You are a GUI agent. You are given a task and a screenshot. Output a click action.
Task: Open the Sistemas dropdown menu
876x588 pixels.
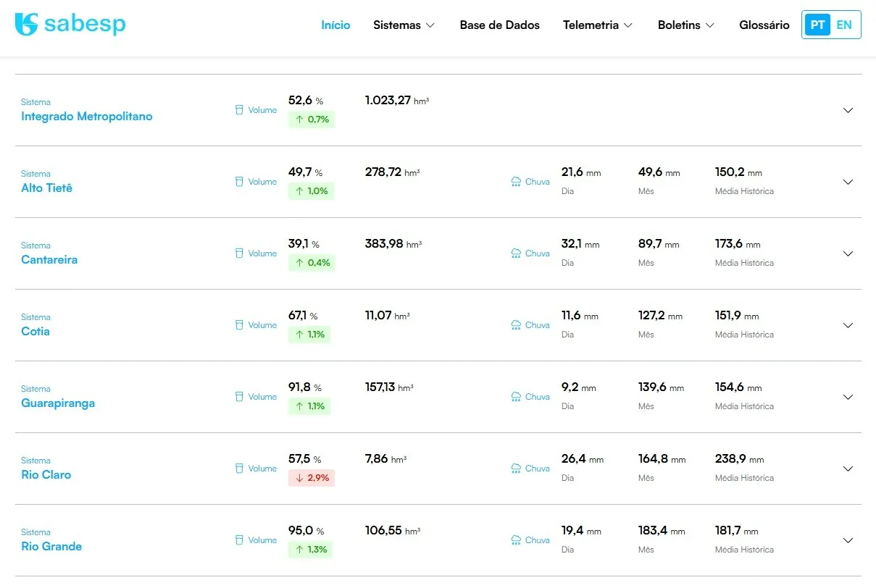point(404,25)
